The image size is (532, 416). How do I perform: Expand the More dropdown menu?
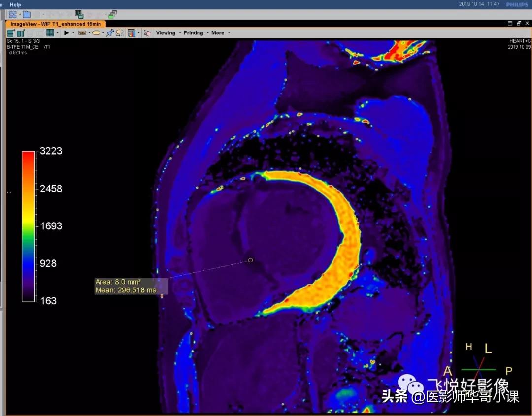coord(218,33)
